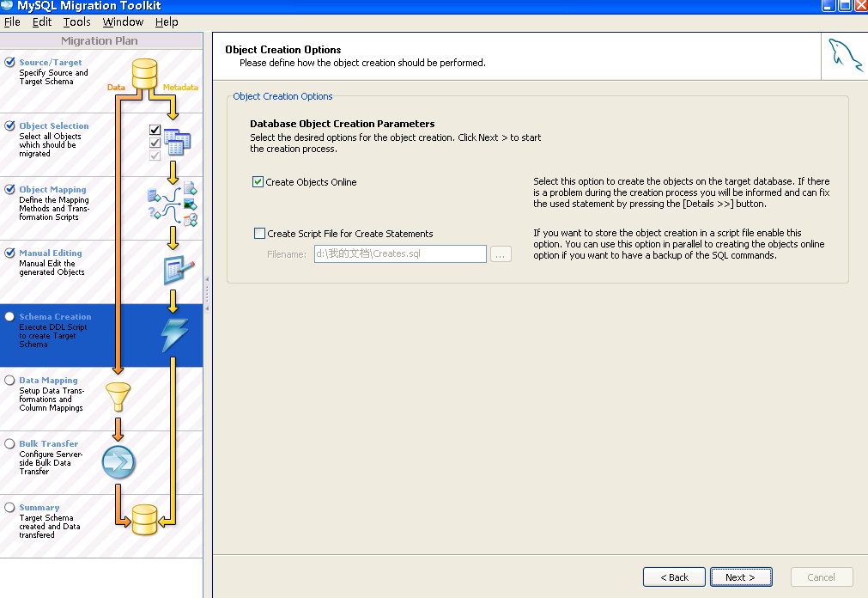Click the Schema Creation step title

pyautogui.click(x=55, y=316)
